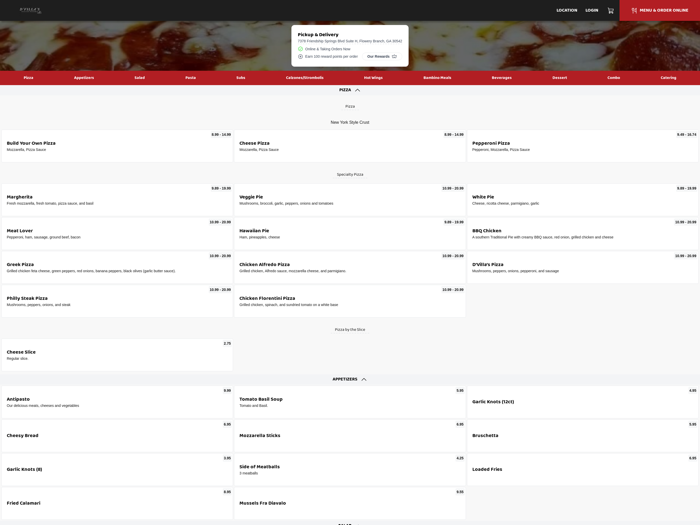
Task: Click the restaurant logo in header
Action: [x=30, y=10]
